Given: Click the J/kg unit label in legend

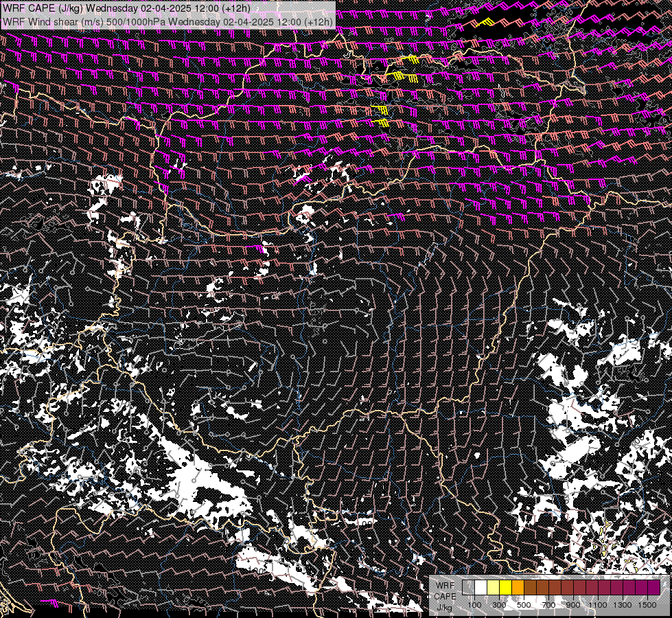Looking at the screenshot, I should 444,608.
